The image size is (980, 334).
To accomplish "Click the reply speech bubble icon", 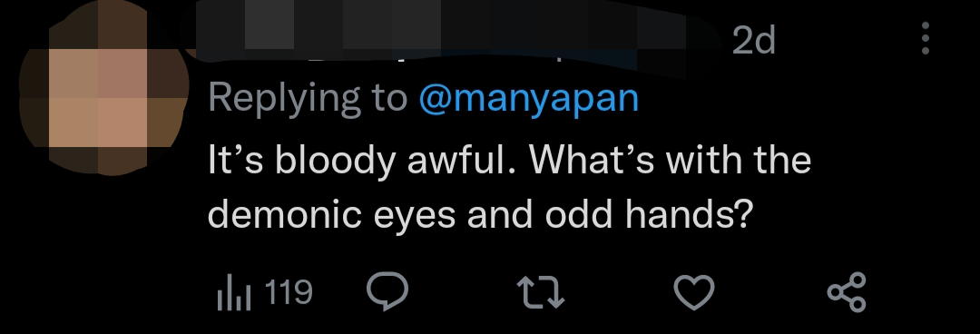I will coord(387,292).
